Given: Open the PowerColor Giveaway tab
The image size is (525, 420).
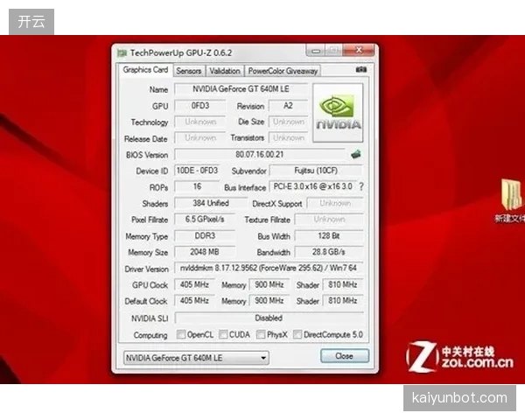Looking at the screenshot, I should (x=283, y=71).
